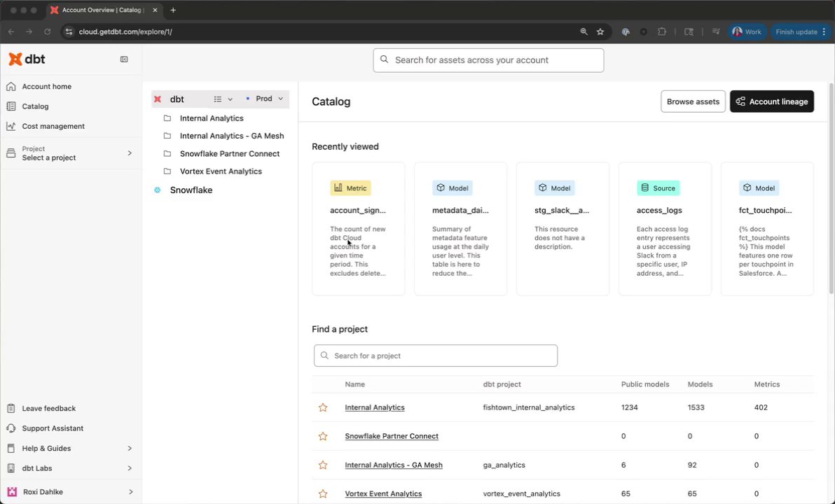This screenshot has width=835, height=504.
Task: Star the Internal Analytics project
Action: pyautogui.click(x=323, y=407)
